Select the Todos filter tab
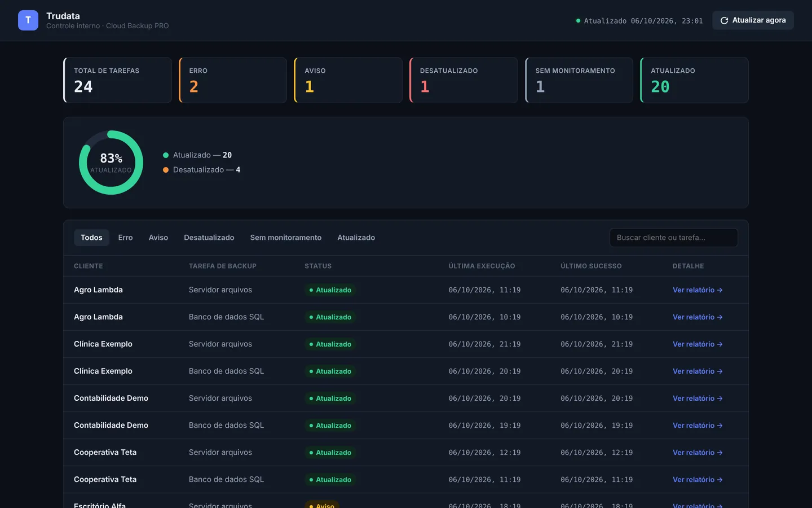Image resolution: width=812 pixels, height=508 pixels. click(x=91, y=238)
